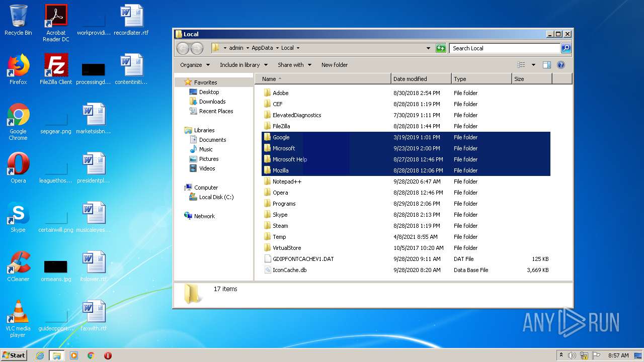Click the New folder button
Screen dimensions: 644x362
coord(335,65)
